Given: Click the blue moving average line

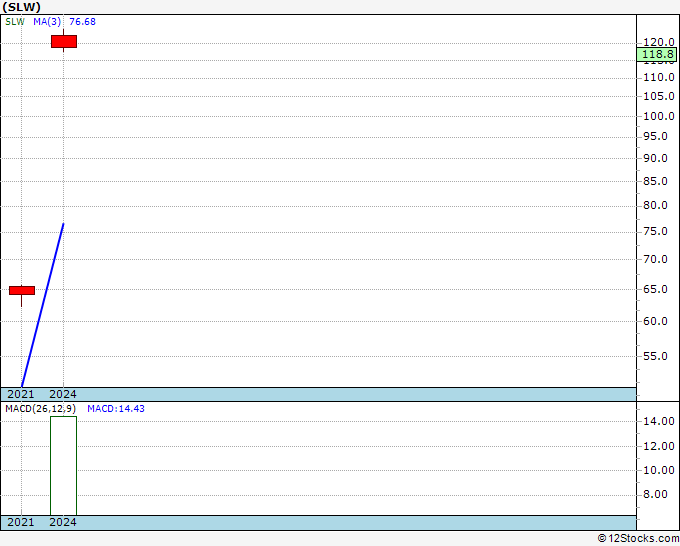Looking at the screenshot, I should click(42, 305).
